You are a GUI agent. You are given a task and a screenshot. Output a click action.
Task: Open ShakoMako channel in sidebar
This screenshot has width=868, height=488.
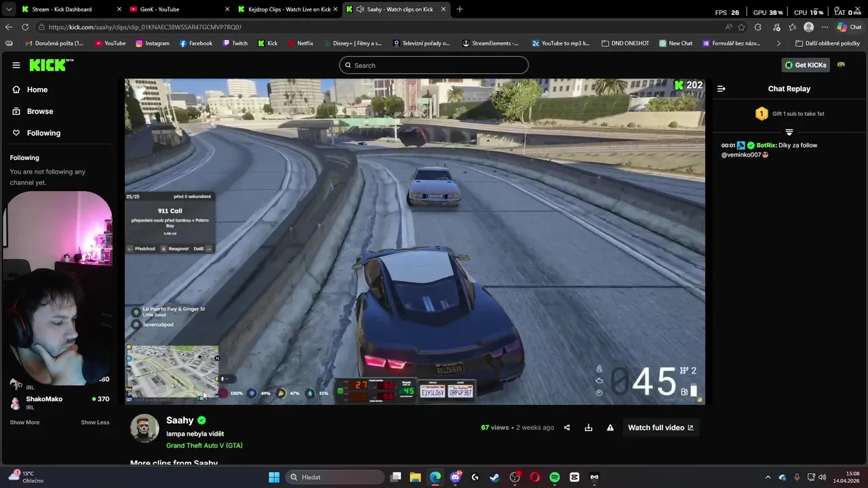tap(44, 399)
